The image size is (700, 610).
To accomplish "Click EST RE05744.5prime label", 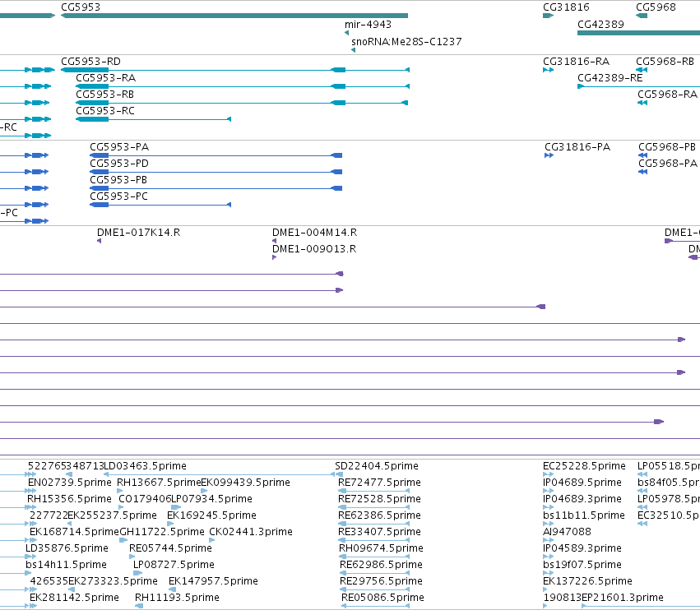I will (170, 548).
